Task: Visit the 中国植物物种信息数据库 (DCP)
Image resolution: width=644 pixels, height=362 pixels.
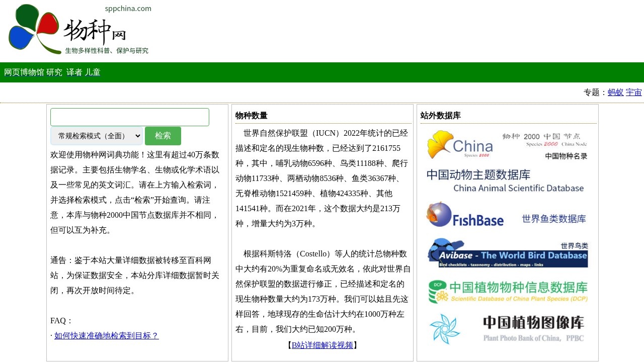Action: coord(507,291)
